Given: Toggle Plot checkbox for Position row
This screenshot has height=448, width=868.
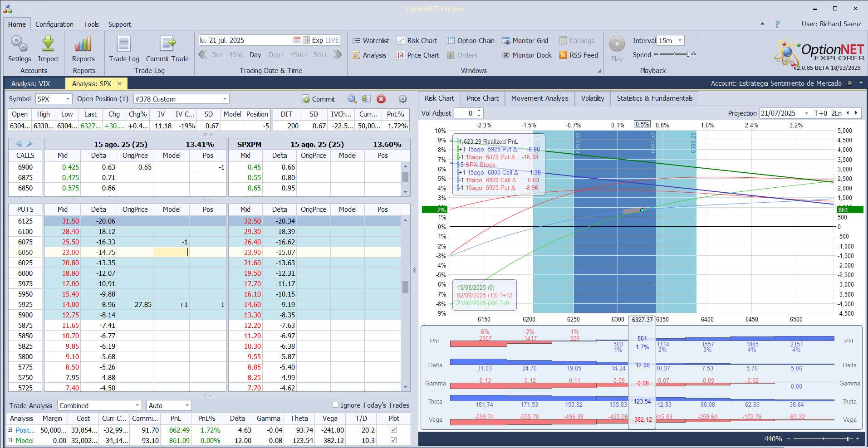Looking at the screenshot, I should 393,429.
